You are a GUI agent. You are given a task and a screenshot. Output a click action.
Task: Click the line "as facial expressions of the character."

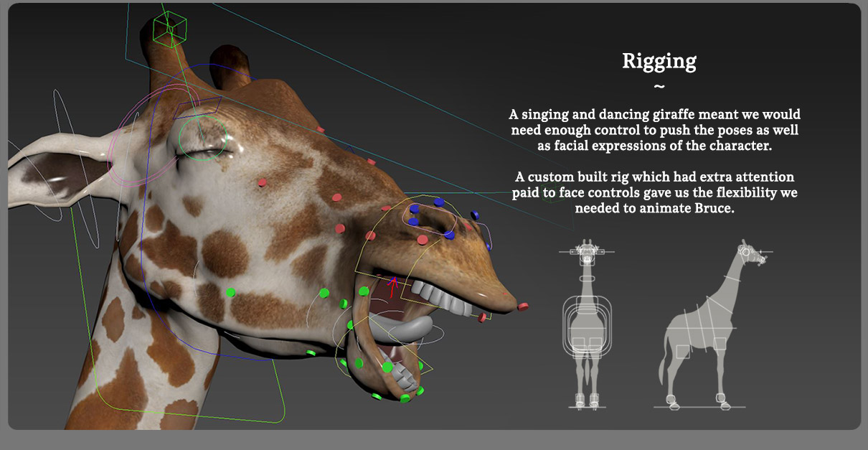[655, 145]
